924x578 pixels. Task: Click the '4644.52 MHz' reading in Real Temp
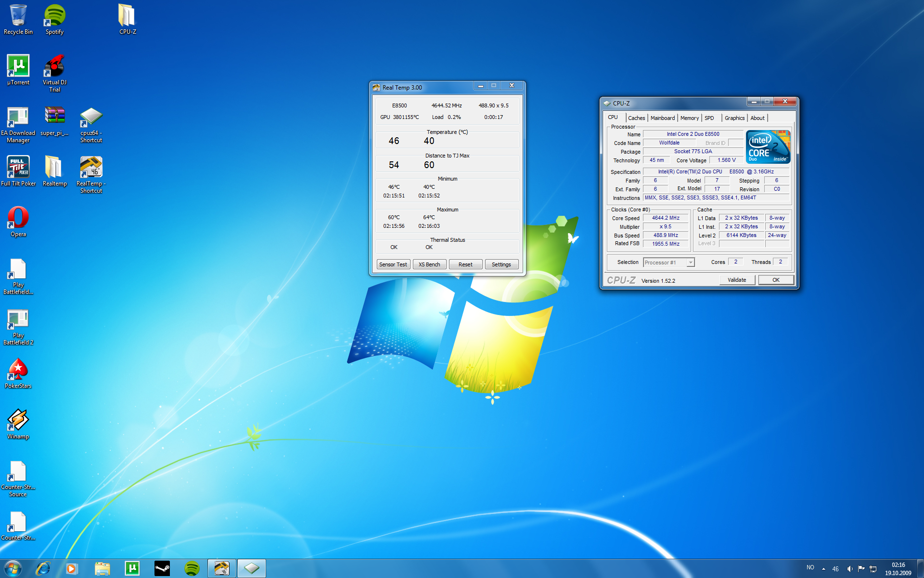(447, 105)
